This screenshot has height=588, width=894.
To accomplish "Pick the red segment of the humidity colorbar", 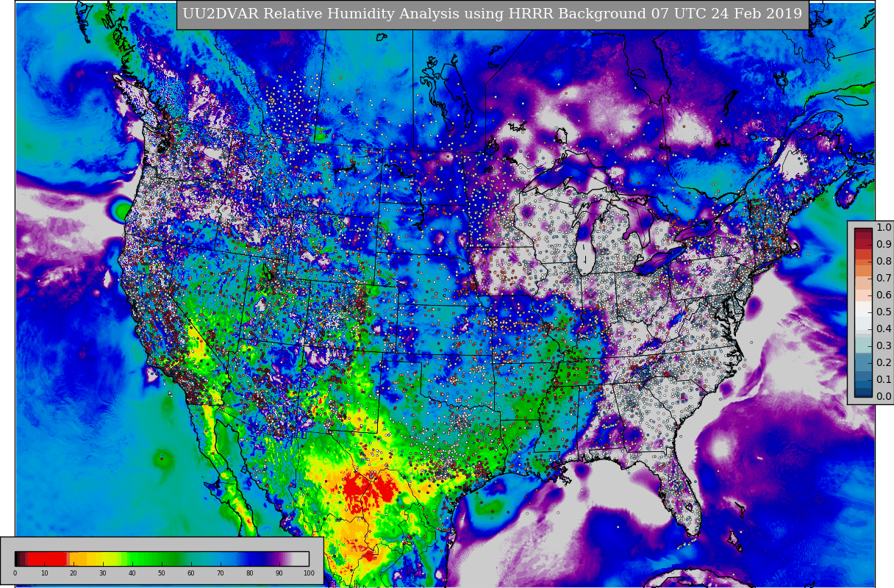I will pyautogui.click(x=48, y=559).
